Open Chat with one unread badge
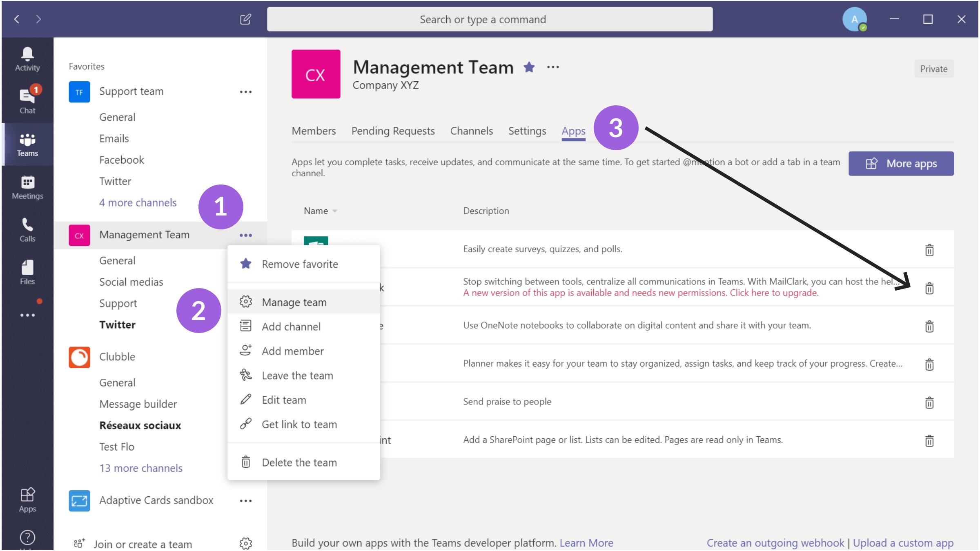The height and width of the screenshot is (551, 980). point(27,101)
